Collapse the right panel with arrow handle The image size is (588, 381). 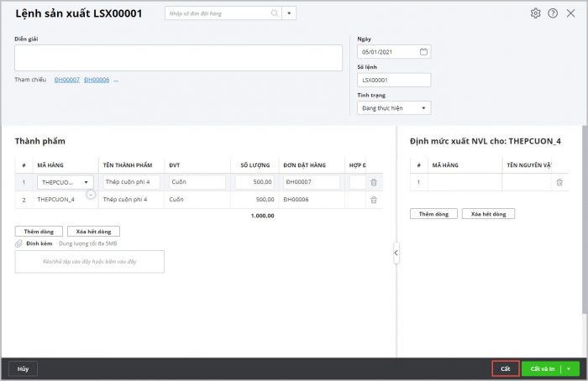tap(396, 253)
